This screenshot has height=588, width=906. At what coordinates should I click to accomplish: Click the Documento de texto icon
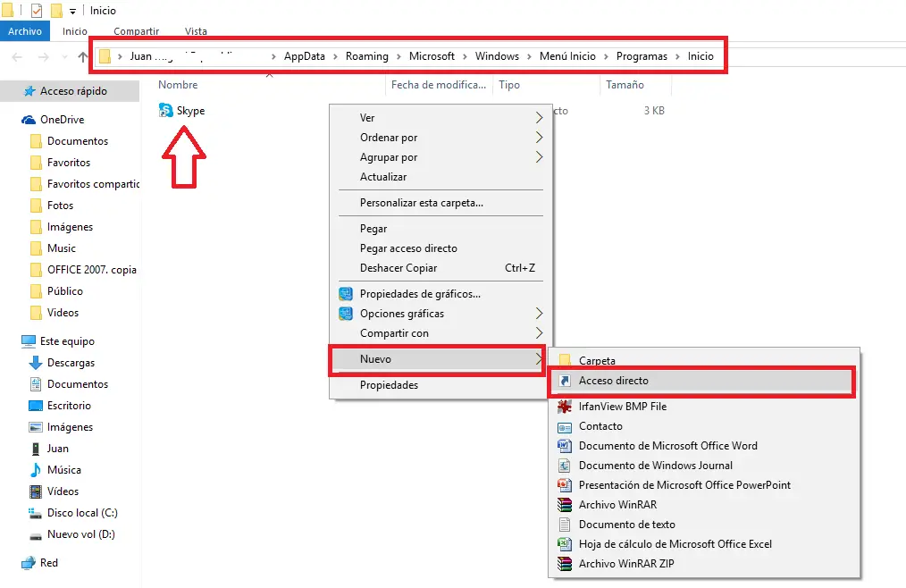[565, 525]
